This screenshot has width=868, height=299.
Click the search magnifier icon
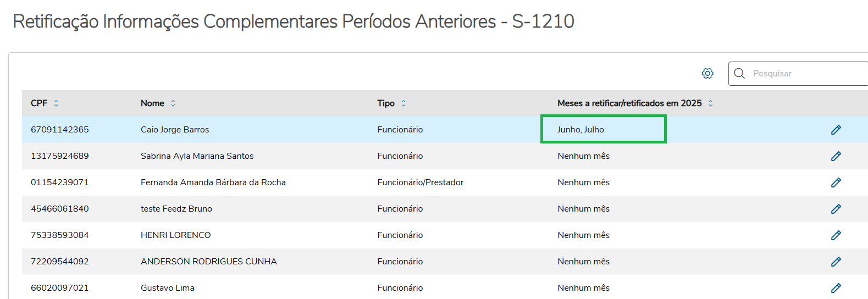pos(739,74)
